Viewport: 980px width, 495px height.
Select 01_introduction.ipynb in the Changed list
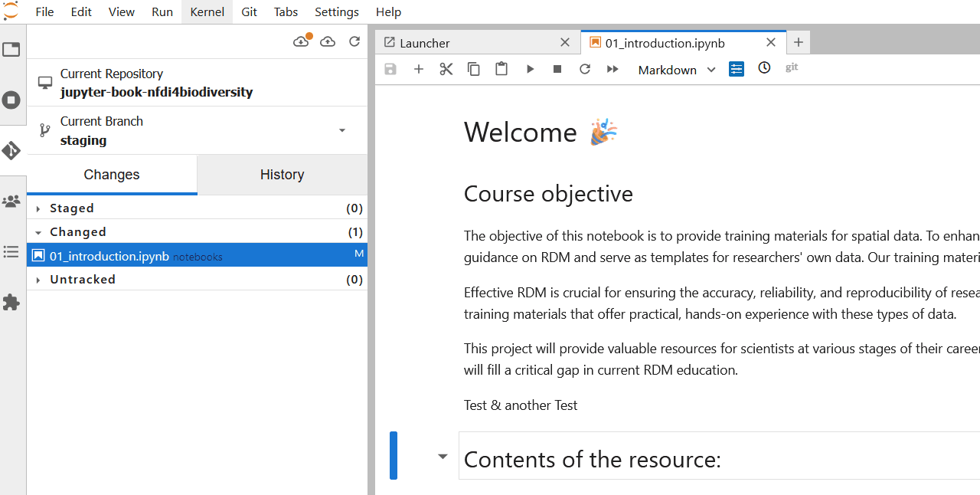pyautogui.click(x=109, y=256)
